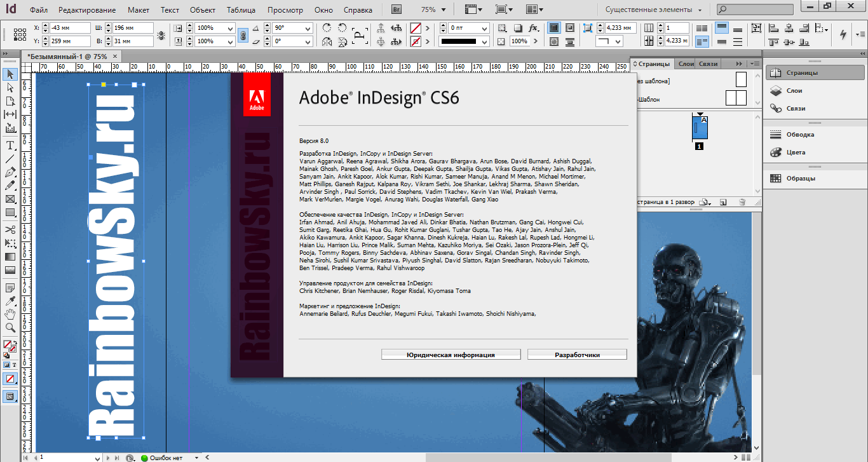Click the reference point locator grid
868x462 pixels.
(20, 34)
